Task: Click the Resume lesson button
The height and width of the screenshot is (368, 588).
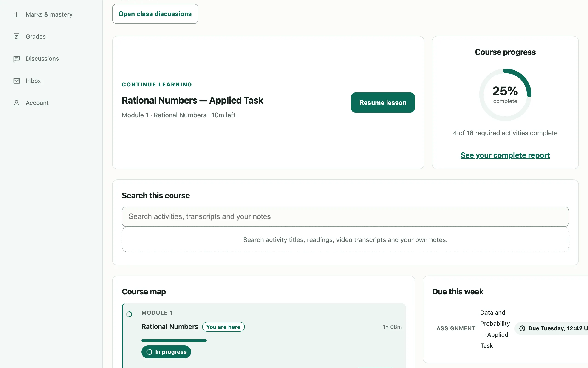Action: (x=383, y=103)
